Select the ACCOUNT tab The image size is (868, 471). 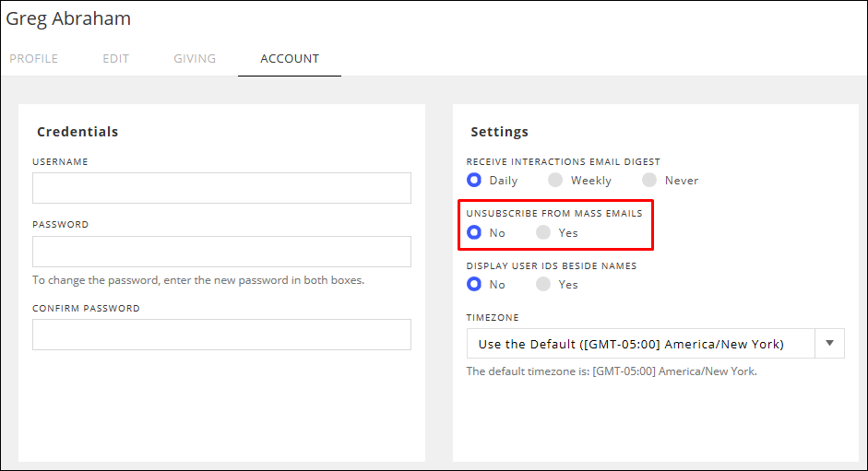[x=290, y=59]
